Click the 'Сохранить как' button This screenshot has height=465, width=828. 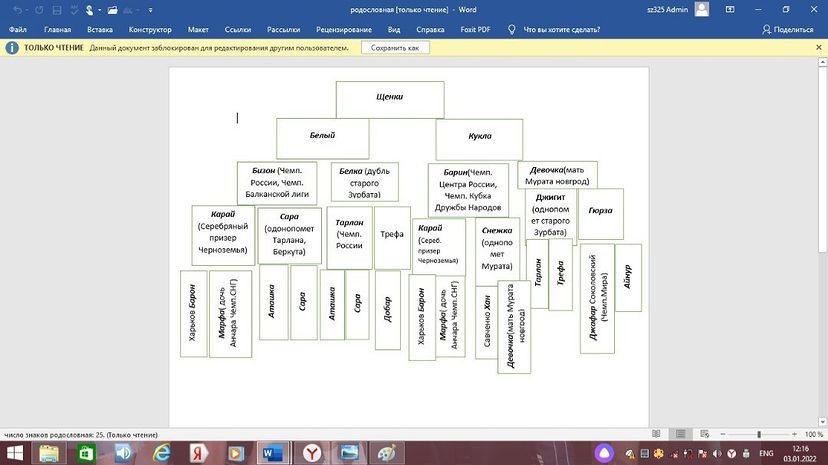[395, 48]
